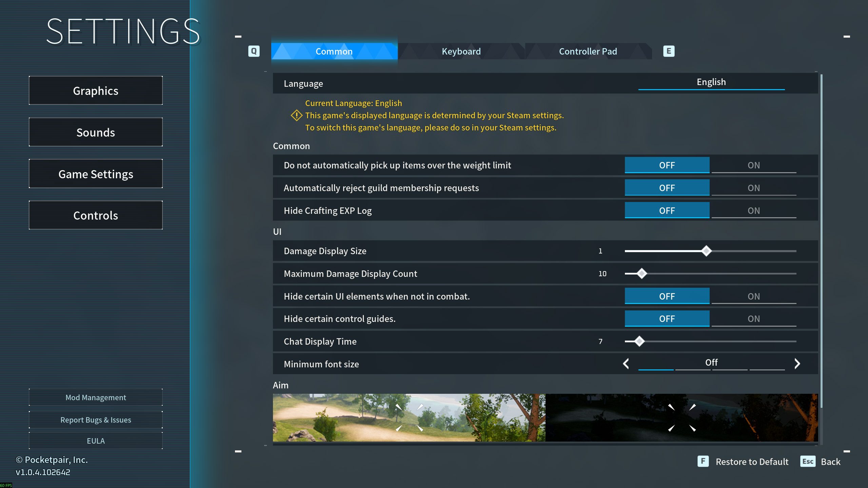Click the Esc key Back icon

(x=808, y=461)
